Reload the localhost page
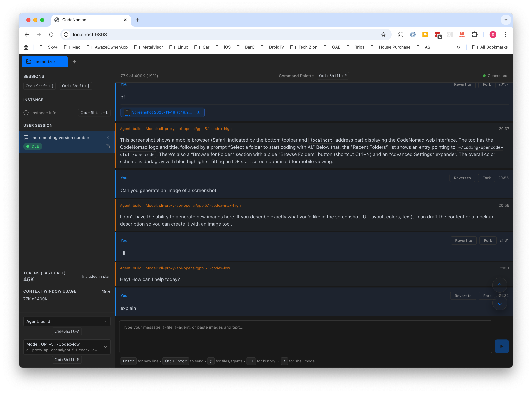Viewport: 532px width, 393px height. [51, 35]
